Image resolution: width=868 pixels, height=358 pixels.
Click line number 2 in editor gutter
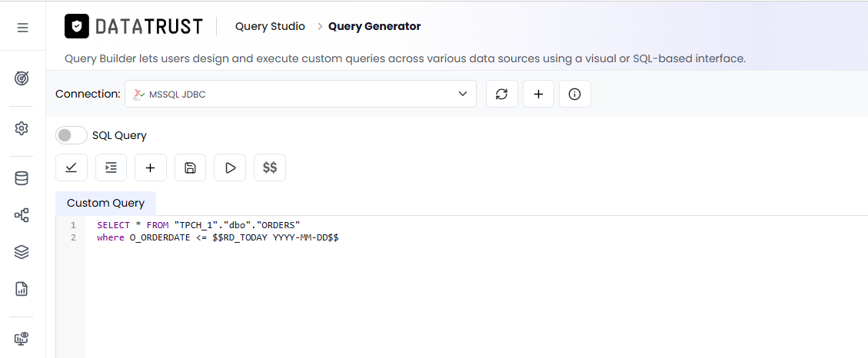click(x=73, y=238)
